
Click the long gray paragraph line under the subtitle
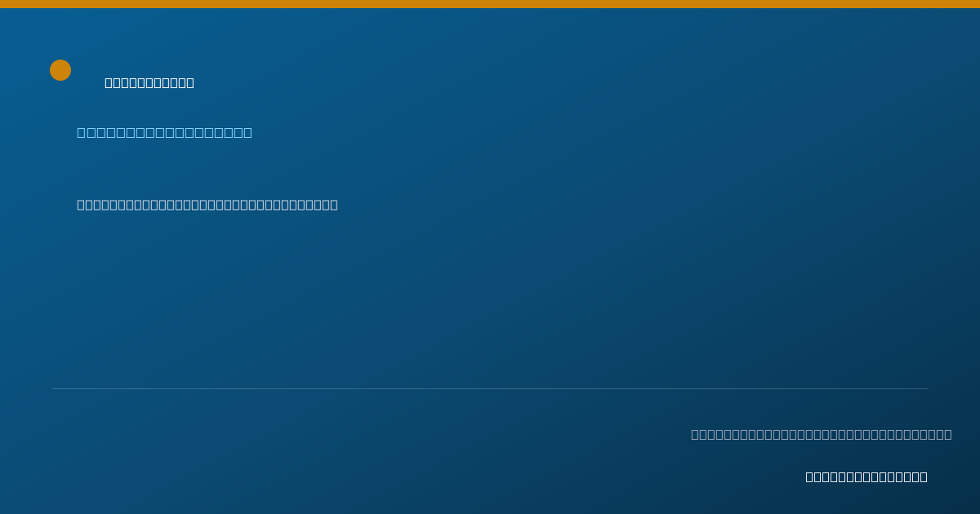point(207,205)
